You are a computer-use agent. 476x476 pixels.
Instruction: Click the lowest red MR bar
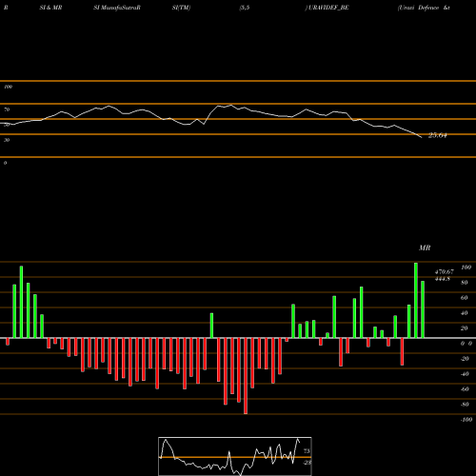[x=246, y=376]
